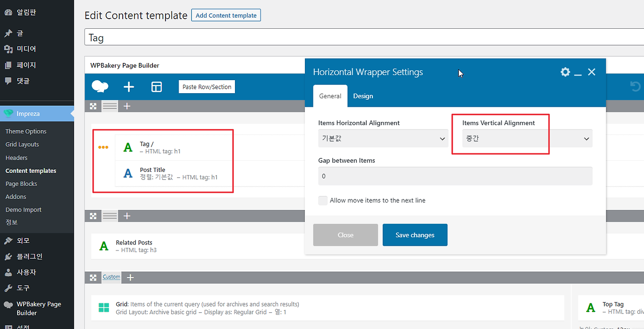The height and width of the screenshot is (329, 644).
Task: Select the Post Title element text
Action: click(x=152, y=170)
